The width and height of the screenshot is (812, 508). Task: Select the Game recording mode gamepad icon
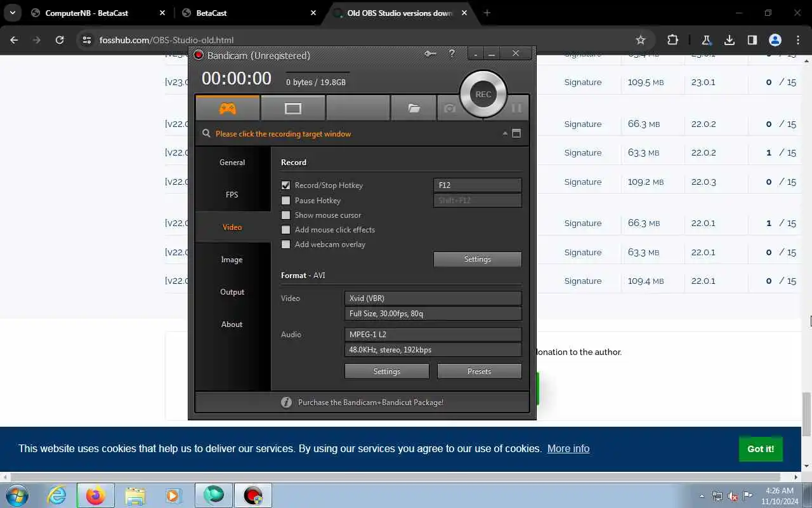tap(228, 109)
